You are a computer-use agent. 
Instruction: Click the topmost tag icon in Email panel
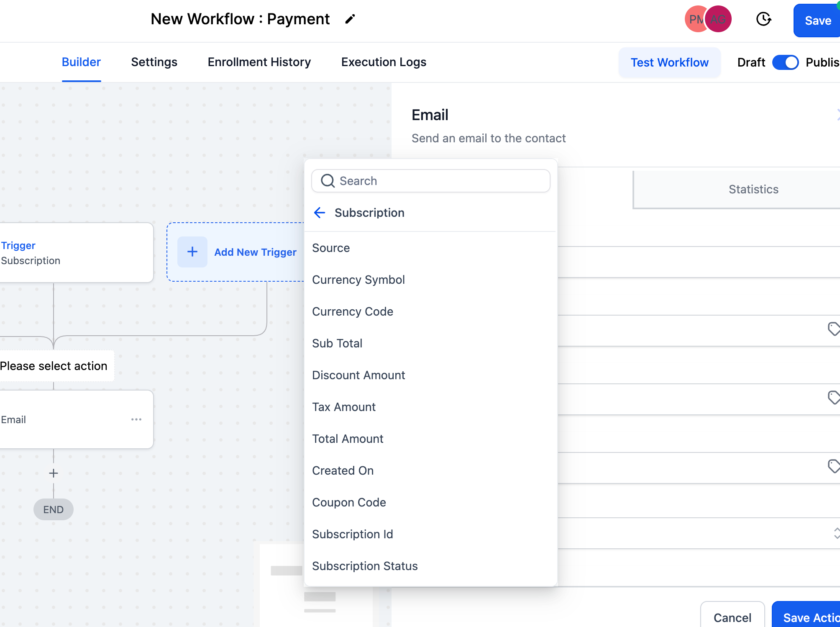coord(834,329)
